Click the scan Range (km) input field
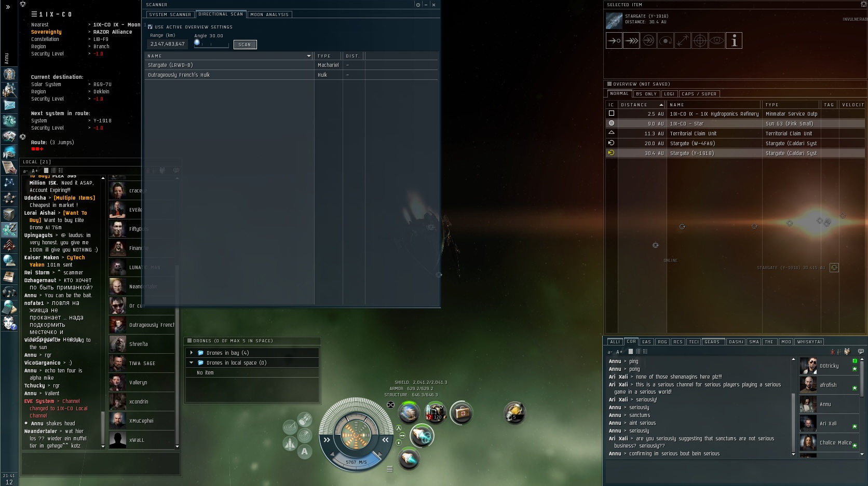Image resolution: width=868 pixels, height=486 pixels. tap(168, 44)
